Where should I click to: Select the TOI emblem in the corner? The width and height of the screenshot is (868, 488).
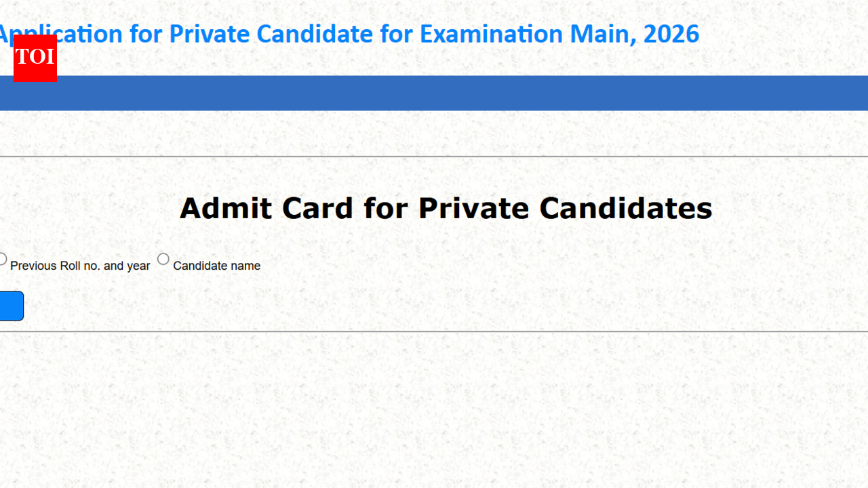click(x=35, y=59)
